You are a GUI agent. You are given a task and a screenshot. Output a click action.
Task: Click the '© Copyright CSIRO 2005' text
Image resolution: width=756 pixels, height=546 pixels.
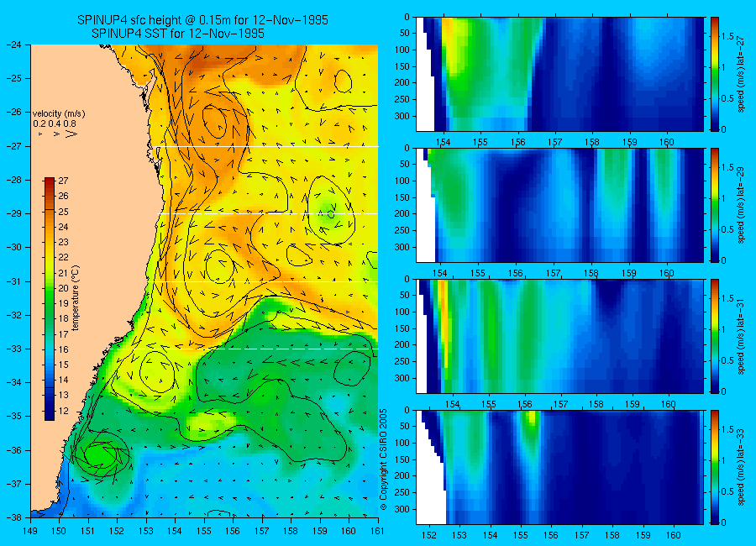click(x=383, y=459)
